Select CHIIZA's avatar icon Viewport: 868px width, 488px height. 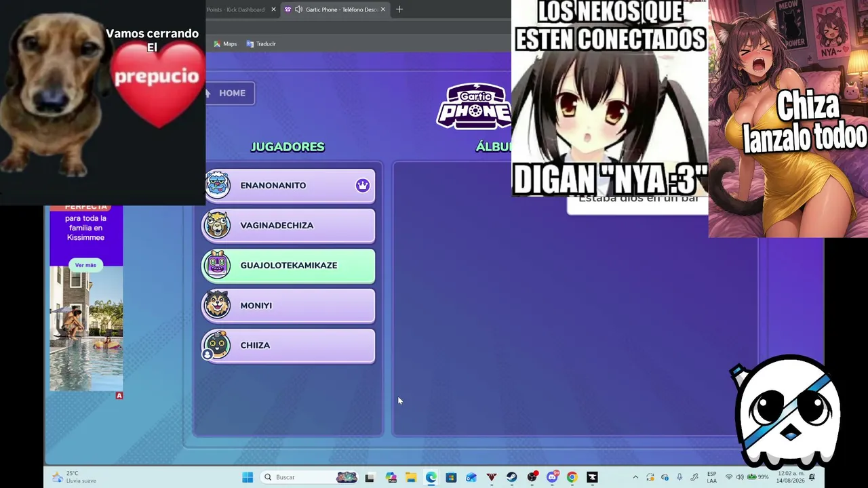[x=218, y=345]
